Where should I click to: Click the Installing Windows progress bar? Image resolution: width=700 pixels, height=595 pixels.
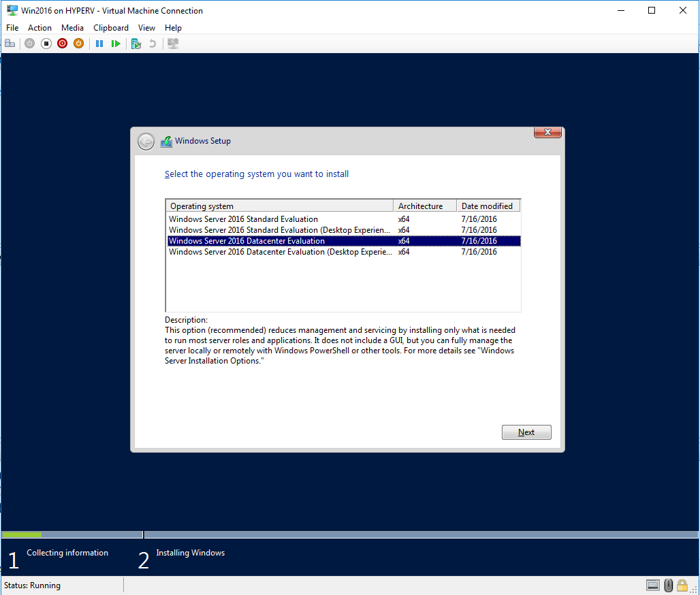pyautogui.click(x=421, y=534)
